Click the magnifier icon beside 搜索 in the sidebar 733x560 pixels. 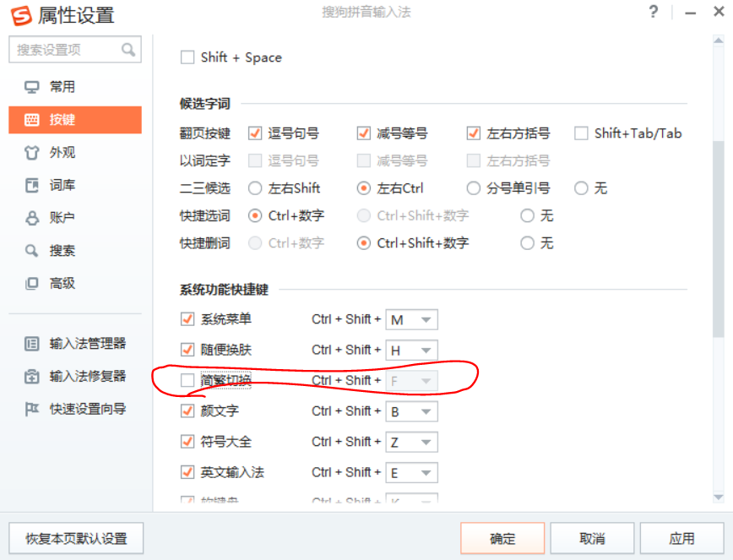(x=32, y=251)
